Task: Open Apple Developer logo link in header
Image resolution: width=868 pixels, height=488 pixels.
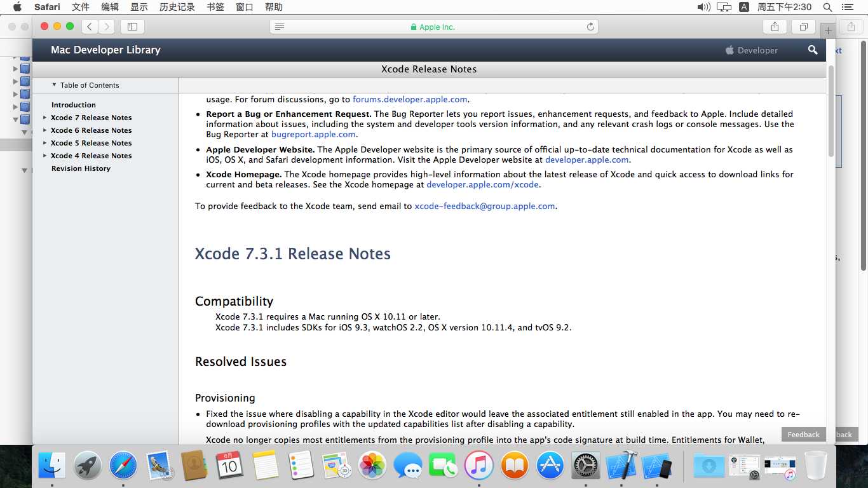Action: pyautogui.click(x=752, y=50)
